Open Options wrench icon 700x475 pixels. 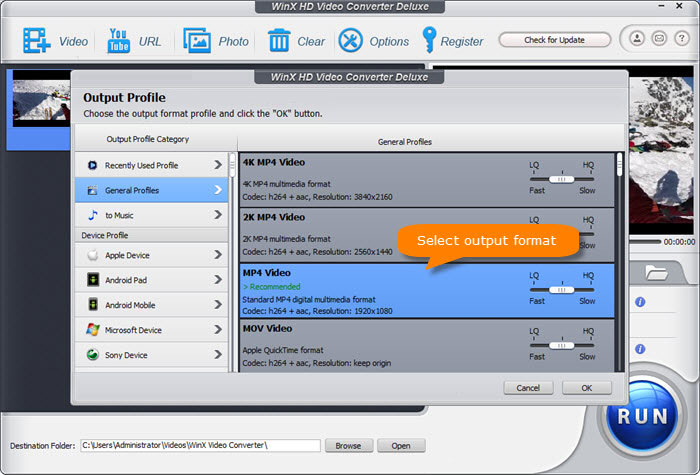pyautogui.click(x=350, y=41)
